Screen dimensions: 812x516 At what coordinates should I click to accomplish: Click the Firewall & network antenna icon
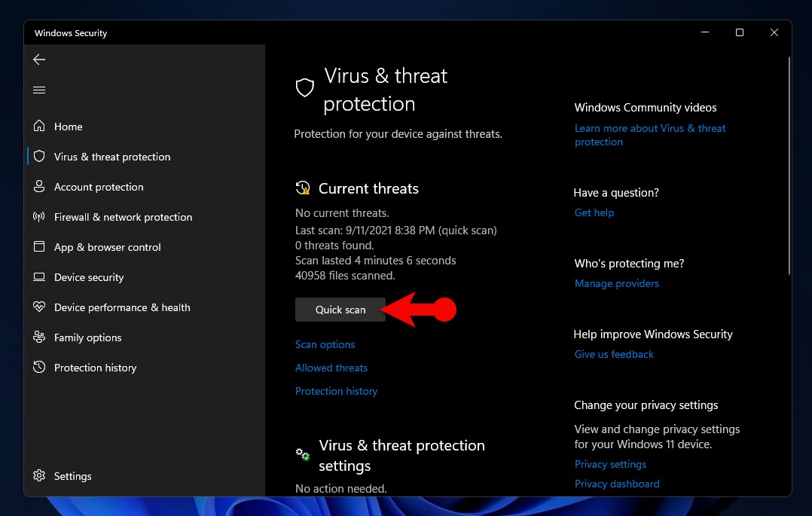click(x=39, y=216)
